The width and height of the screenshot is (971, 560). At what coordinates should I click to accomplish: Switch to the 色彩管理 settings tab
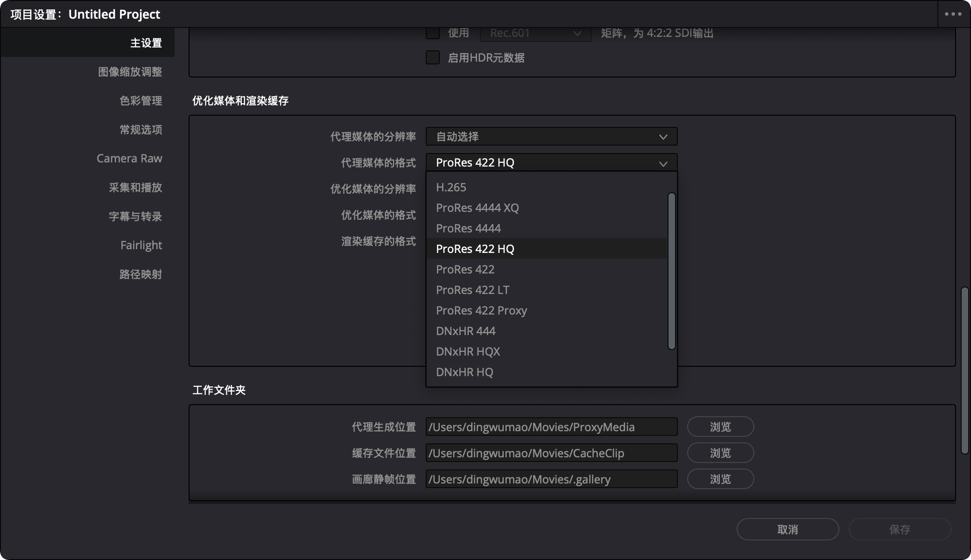[141, 101]
